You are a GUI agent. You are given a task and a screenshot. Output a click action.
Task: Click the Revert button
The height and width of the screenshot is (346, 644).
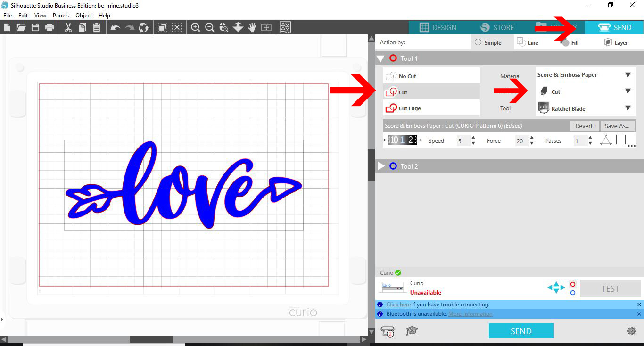(x=584, y=126)
